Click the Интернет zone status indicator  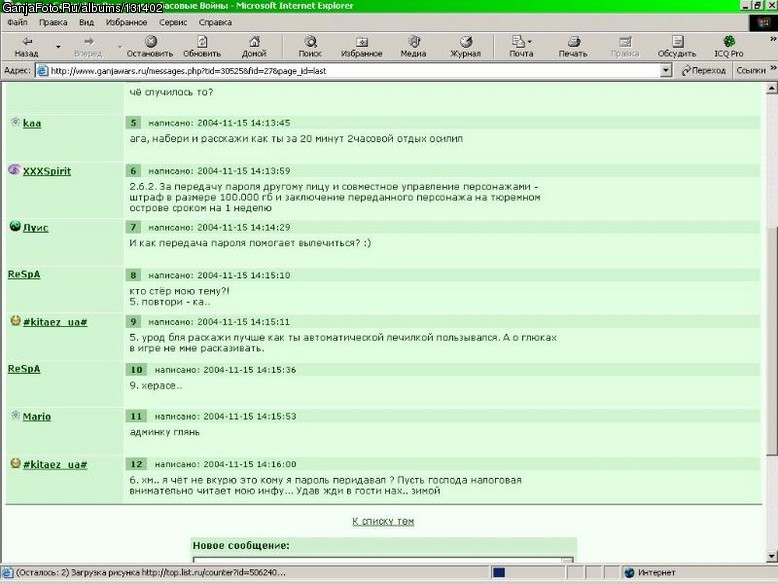[650, 573]
